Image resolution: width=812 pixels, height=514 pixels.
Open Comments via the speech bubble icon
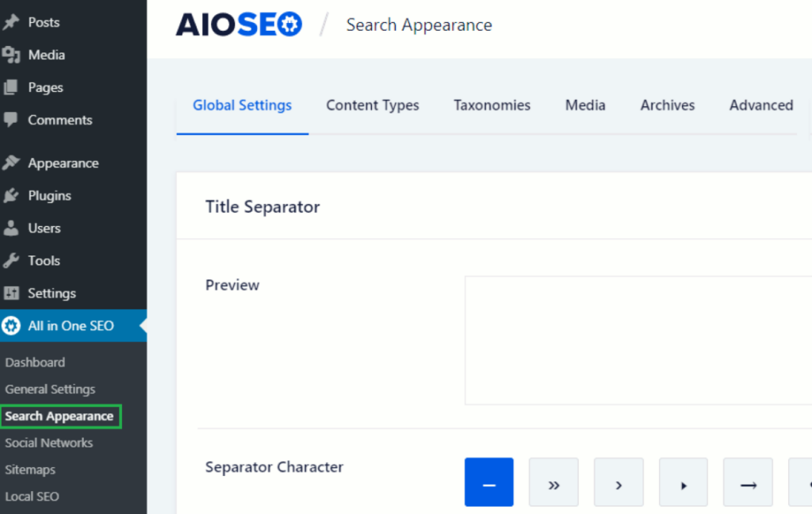pos(11,120)
